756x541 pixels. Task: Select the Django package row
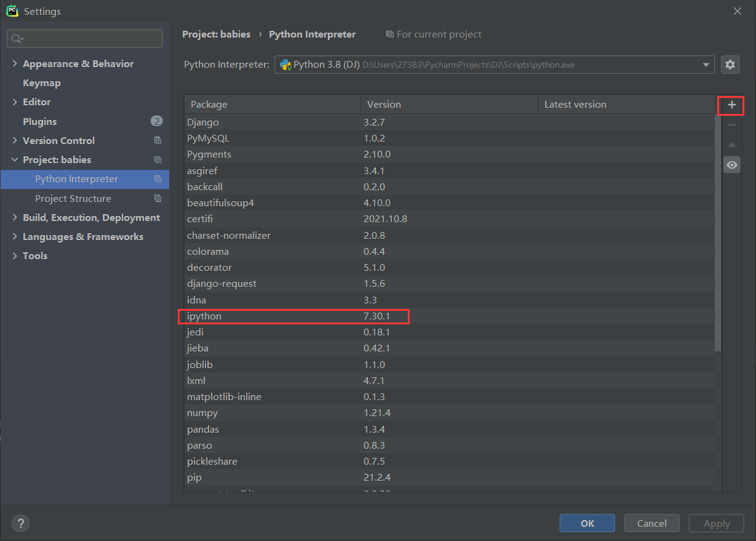pyautogui.click(x=450, y=122)
